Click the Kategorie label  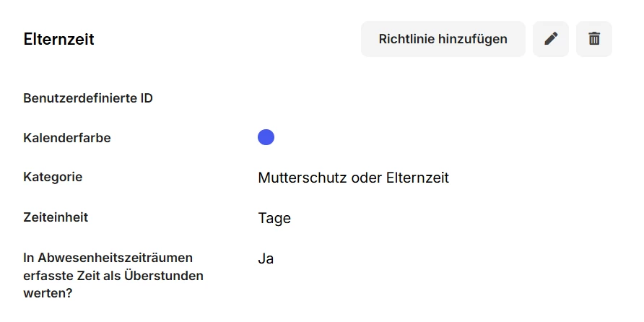(53, 177)
